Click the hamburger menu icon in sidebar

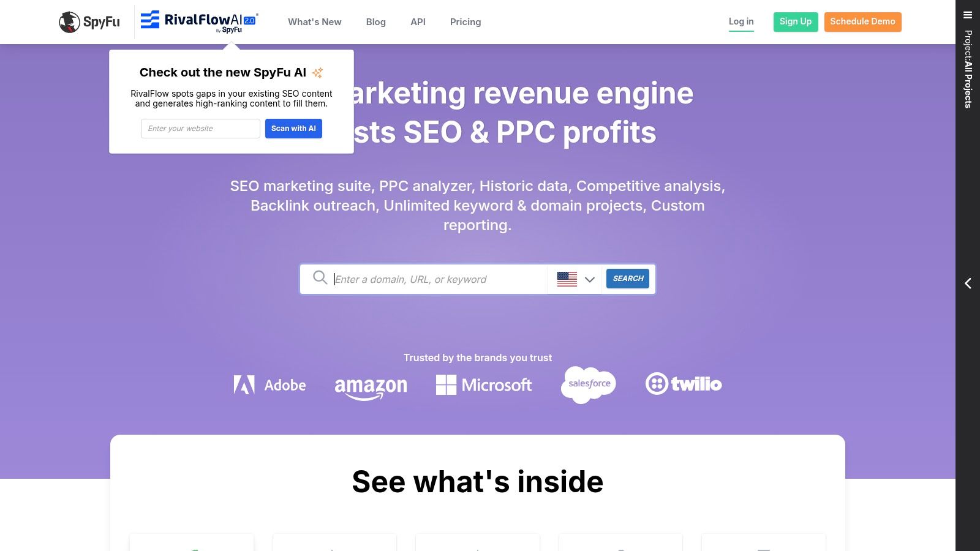pyautogui.click(x=968, y=15)
